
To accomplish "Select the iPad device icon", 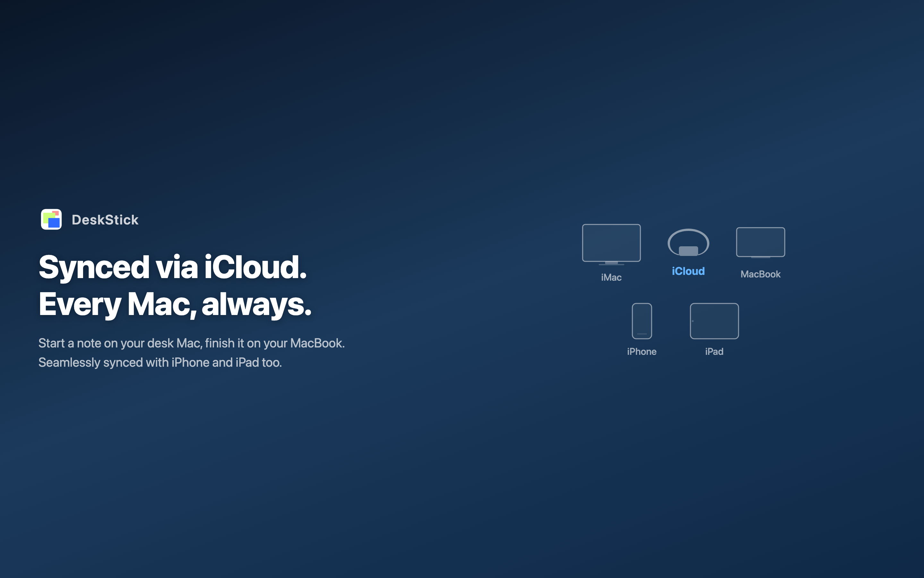I will (714, 321).
